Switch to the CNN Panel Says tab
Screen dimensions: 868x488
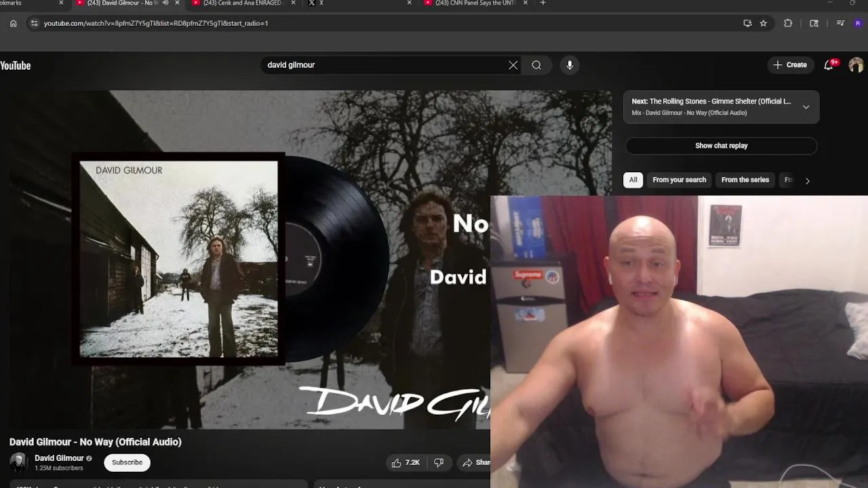(475, 3)
